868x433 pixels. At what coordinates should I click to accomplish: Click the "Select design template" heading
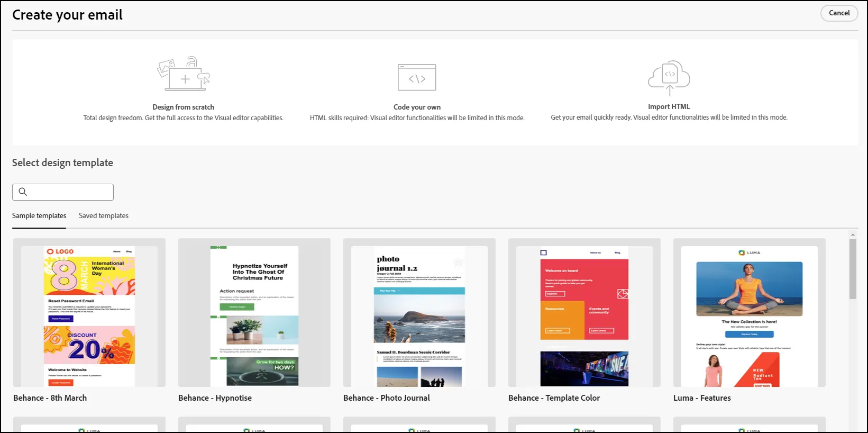[x=63, y=163]
